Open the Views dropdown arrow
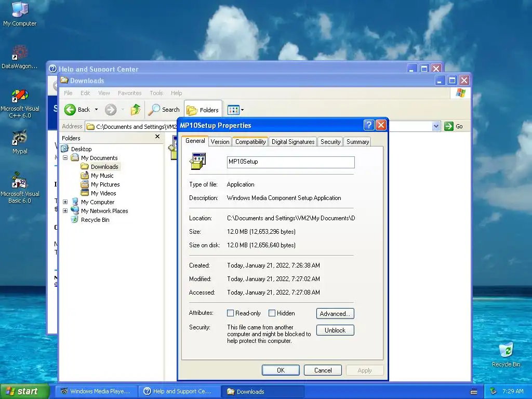532x399 pixels. click(242, 110)
